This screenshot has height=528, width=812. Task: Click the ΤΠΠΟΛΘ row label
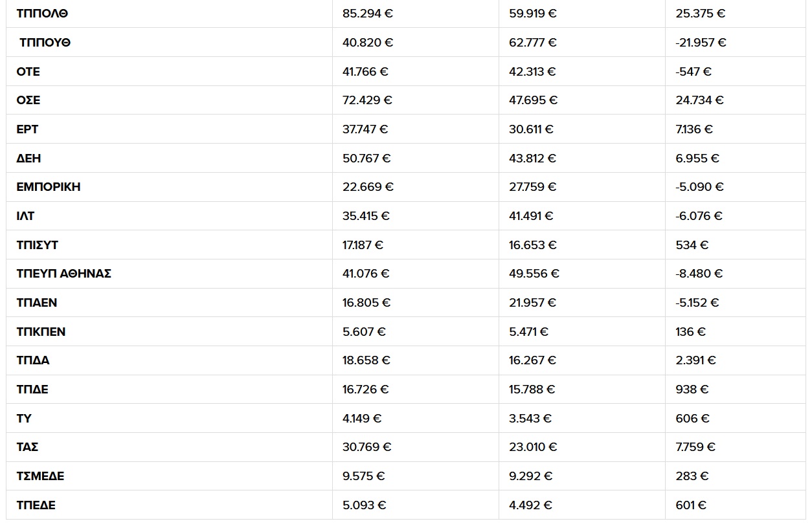[42, 14]
